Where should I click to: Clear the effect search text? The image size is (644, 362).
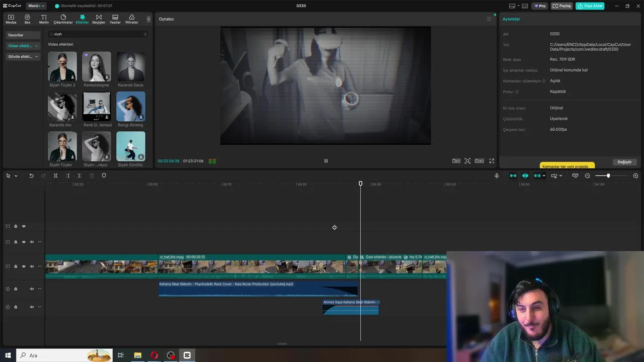(x=145, y=34)
